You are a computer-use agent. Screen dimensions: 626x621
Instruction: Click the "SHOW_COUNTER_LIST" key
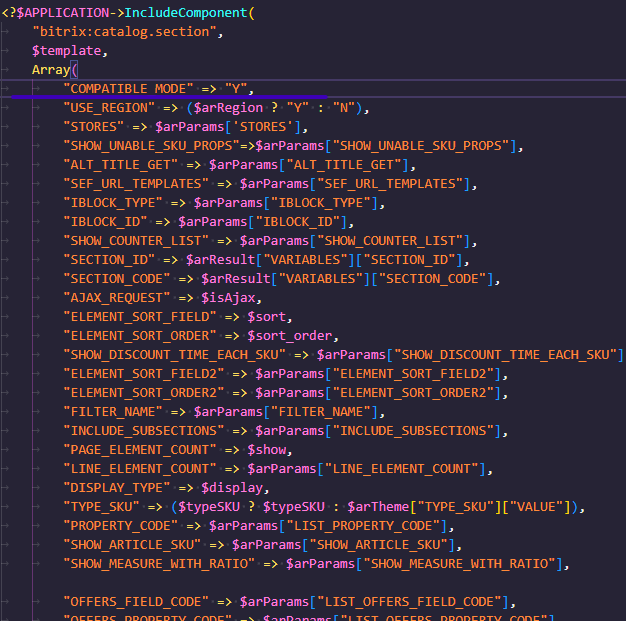pos(136,241)
